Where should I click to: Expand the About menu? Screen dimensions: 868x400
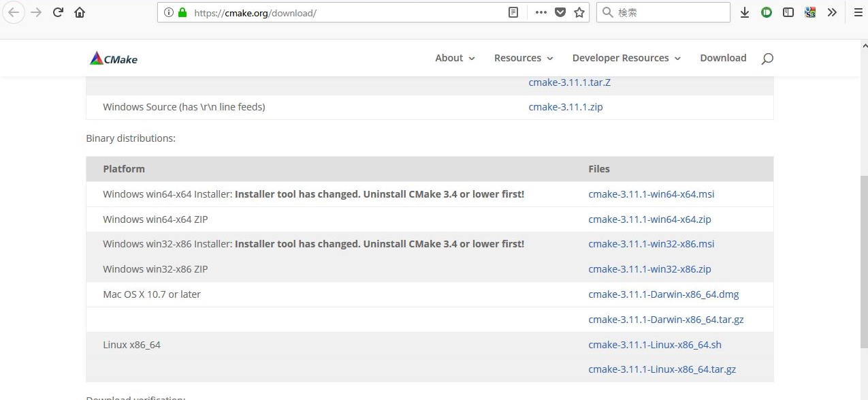455,58
